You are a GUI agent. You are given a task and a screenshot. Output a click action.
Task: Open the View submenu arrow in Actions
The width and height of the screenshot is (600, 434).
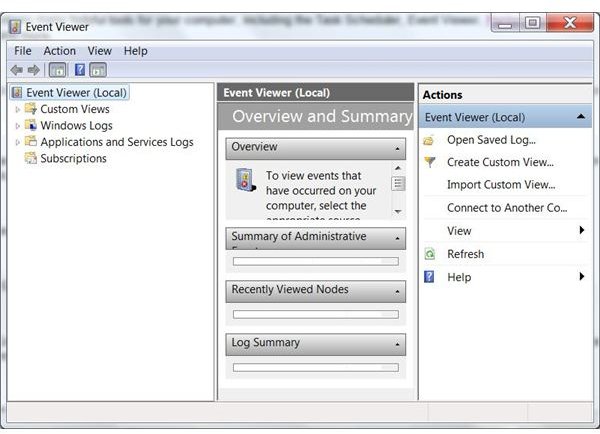coord(582,230)
